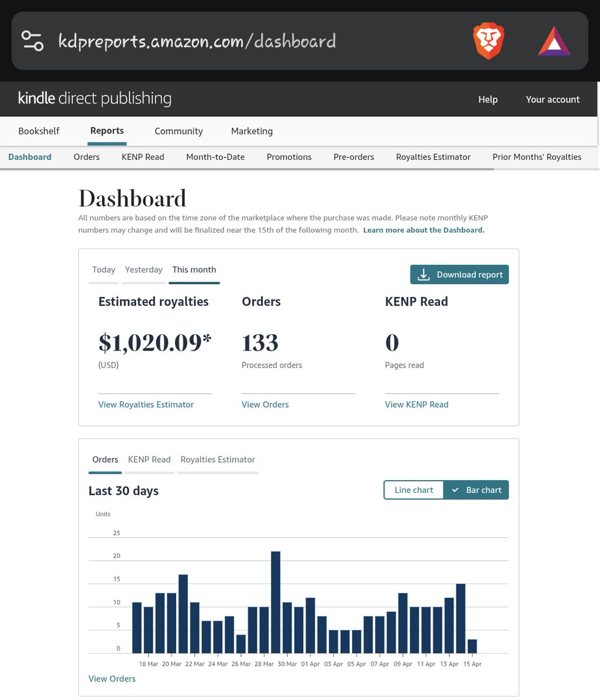
Task: Select Bar chart view toggle
Action: coord(476,490)
